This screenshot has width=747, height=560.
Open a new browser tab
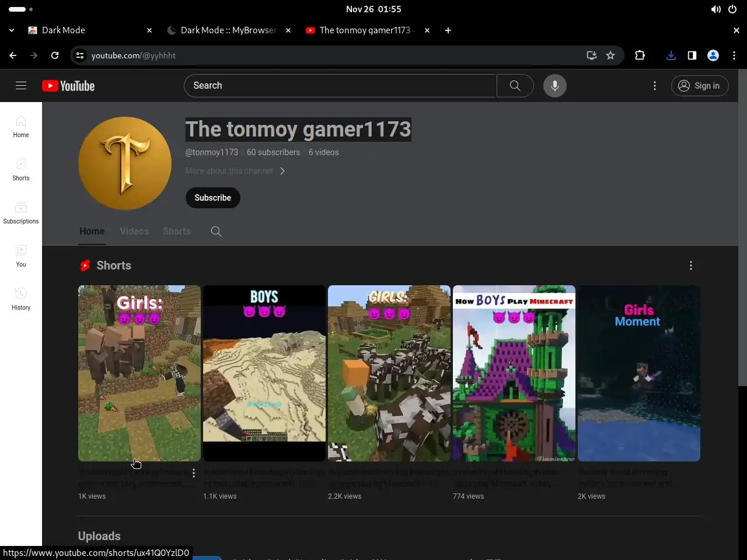point(448,30)
